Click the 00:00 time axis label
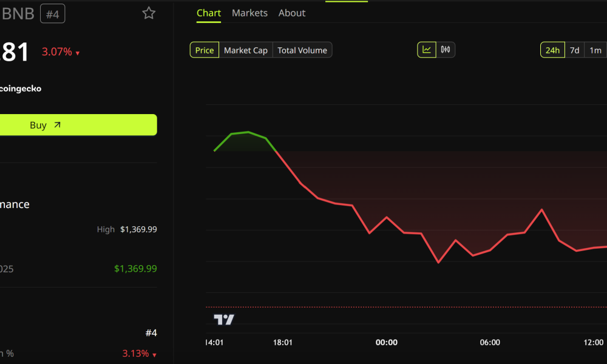607x364 pixels. 386,342
